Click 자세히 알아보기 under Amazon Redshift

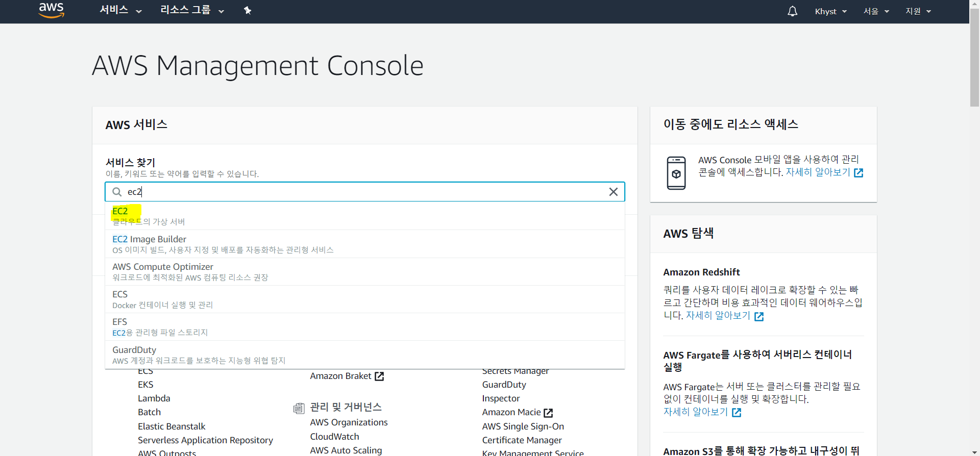[x=718, y=316]
